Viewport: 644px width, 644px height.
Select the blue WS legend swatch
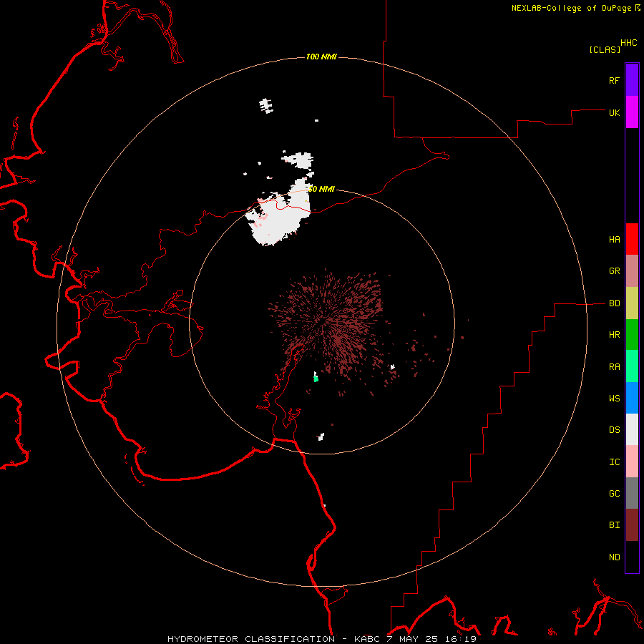(x=632, y=398)
